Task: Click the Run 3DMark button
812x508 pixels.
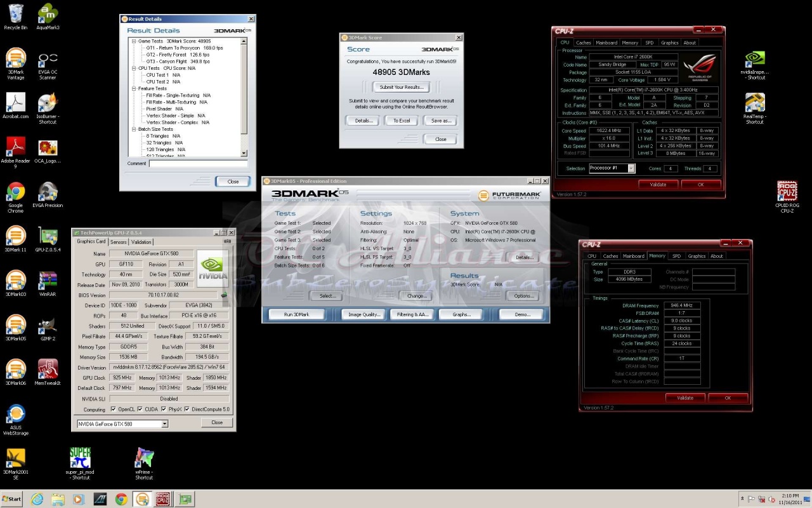Action: pyautogui.click(x=296, y=314)
